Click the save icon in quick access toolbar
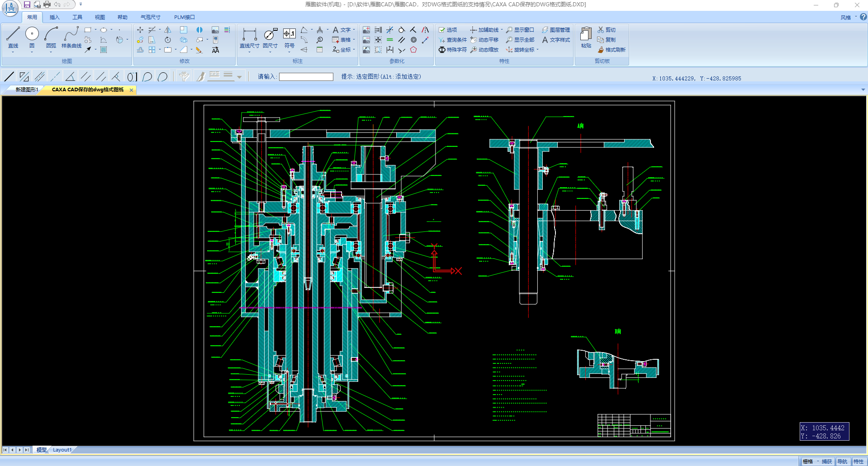The image size is (868, 466). tap(27, 5)
